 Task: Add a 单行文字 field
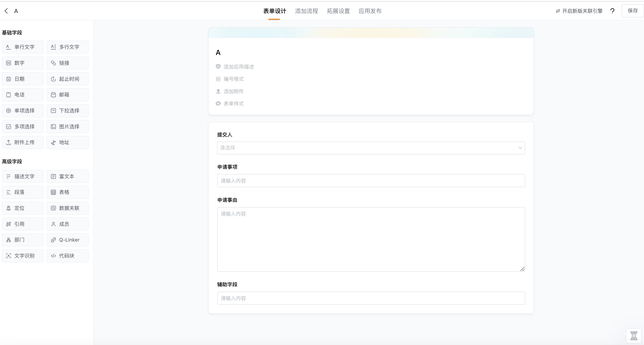[x=23, y=47]
